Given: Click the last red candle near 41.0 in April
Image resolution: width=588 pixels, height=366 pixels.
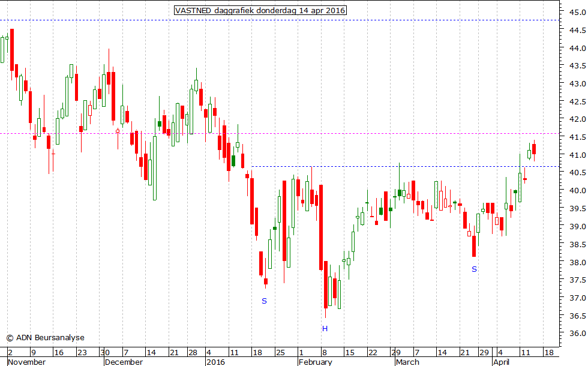Looking at the screenshot, I should (534, 149).
